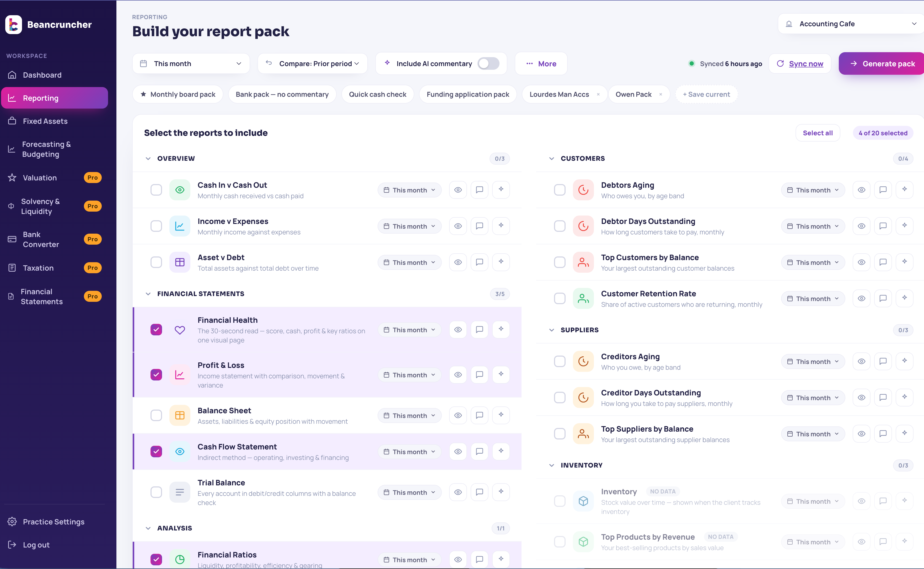Collapse the Overview section

pos(148,158)
